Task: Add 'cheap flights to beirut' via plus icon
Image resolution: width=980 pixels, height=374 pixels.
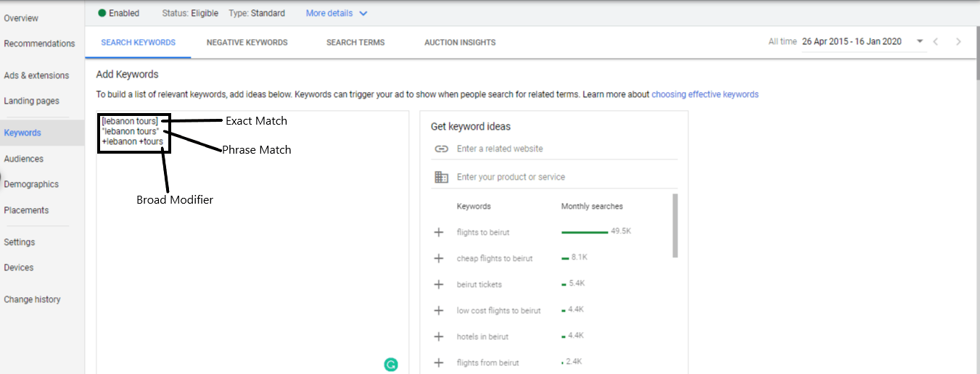Action: coord(438,259)
